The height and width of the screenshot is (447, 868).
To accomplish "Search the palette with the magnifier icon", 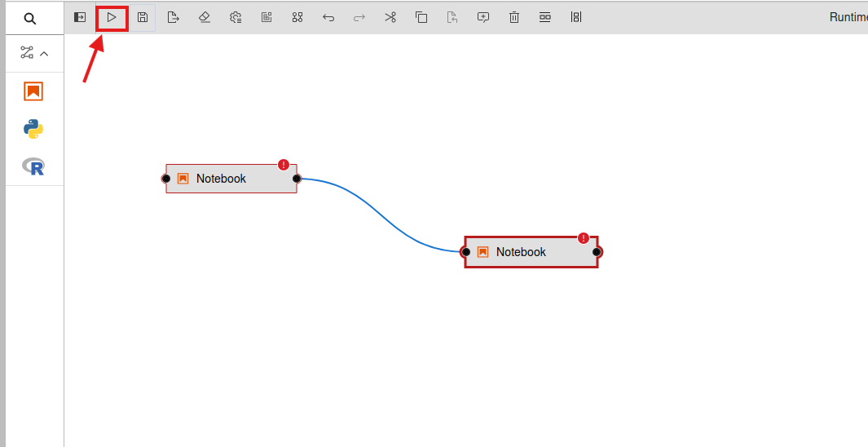I will pyautogui.click(x=30, y=18).
